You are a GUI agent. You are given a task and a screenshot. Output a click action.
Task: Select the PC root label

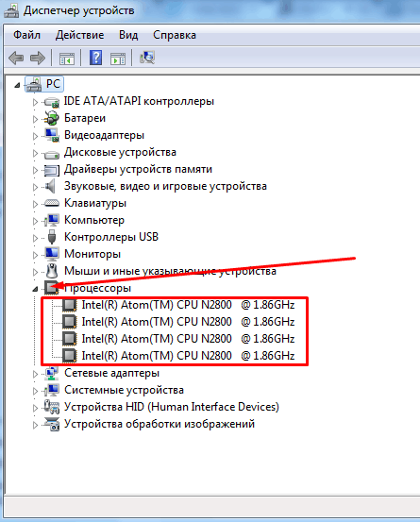[x=53, y=84]
